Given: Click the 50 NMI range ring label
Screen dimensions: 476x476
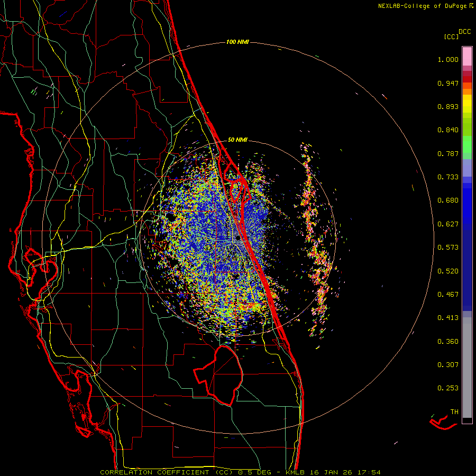Looking at the screenshot, I should point(237,140).
